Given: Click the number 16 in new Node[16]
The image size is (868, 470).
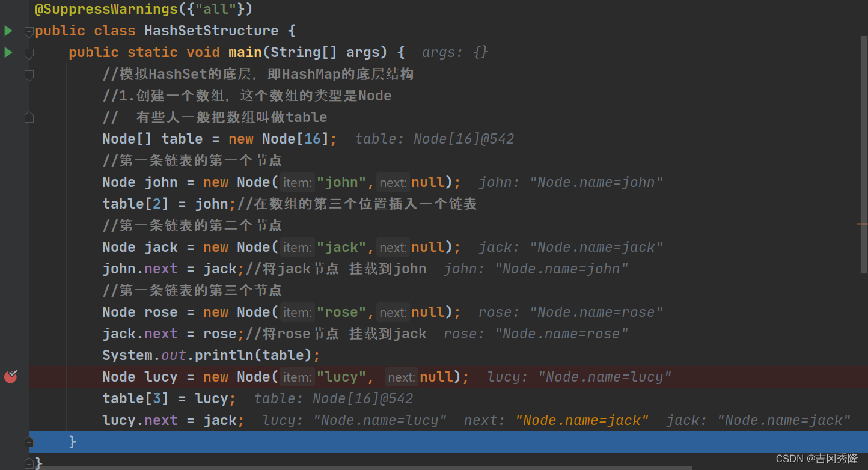Looking at the screenshot, I should [313, 139].
